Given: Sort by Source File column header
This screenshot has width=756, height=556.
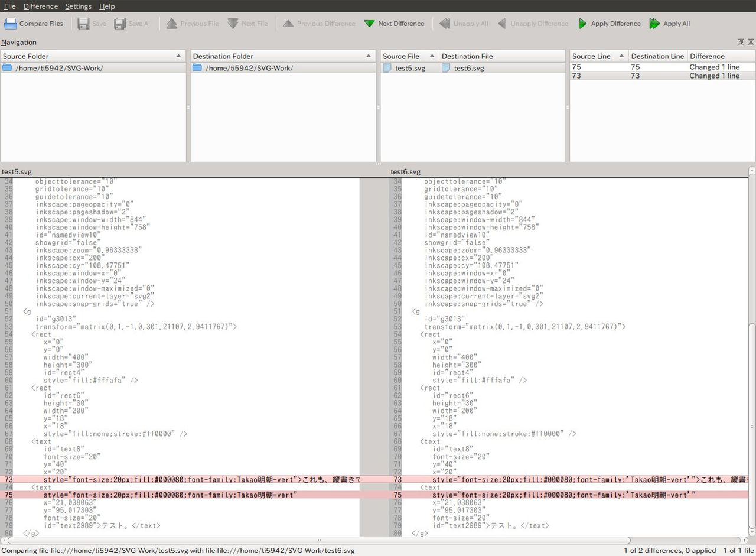Looking at the screenshot, I should 409,56.
